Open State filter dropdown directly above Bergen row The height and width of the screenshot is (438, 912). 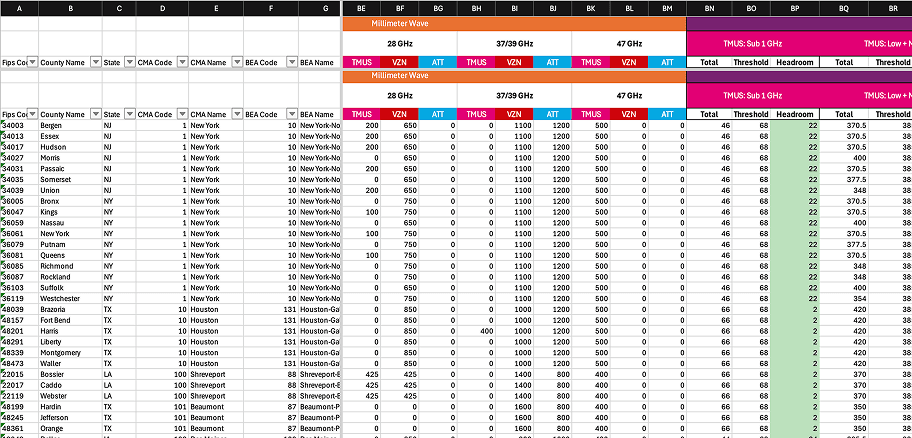[x=130, y=114]
